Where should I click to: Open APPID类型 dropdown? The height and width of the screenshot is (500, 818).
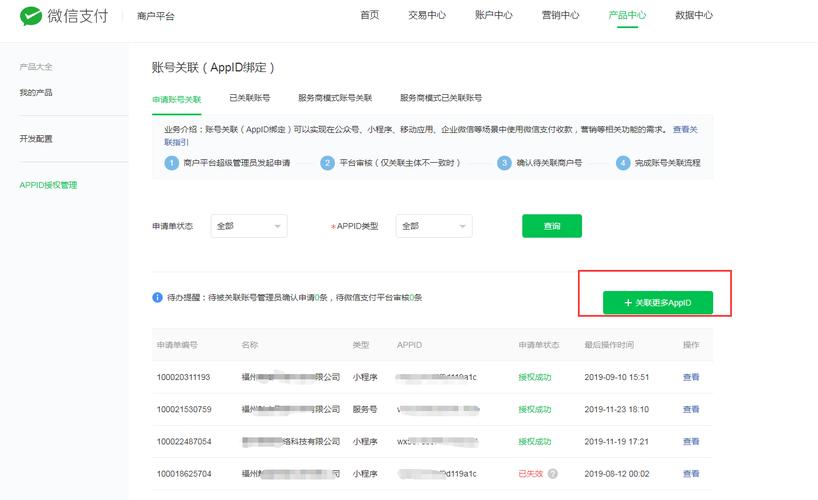click(x=434, y=226)
